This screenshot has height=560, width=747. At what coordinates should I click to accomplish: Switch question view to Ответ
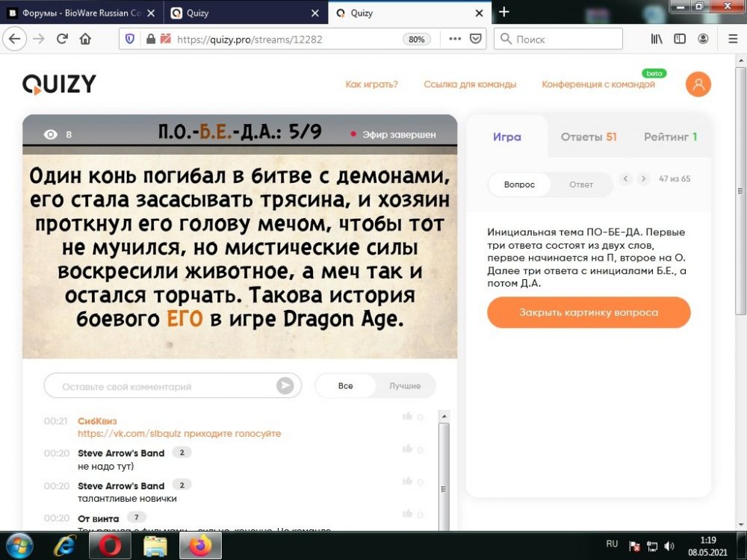pos(582,184)
